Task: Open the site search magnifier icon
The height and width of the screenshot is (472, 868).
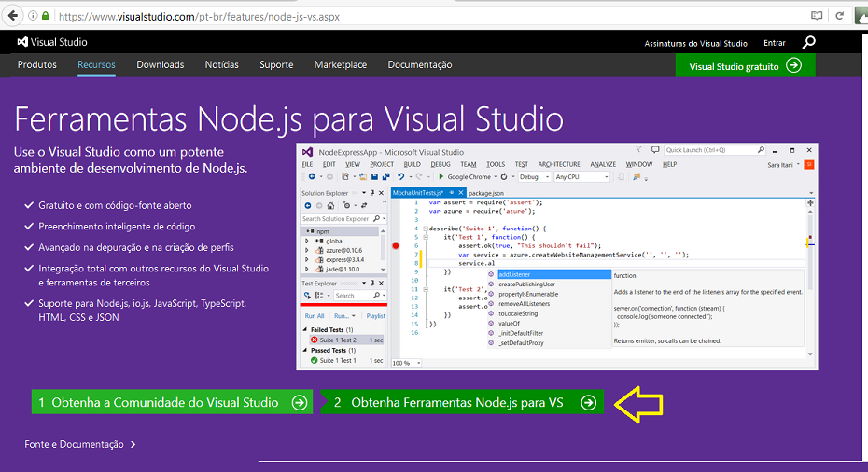Action: click(809, 43)
